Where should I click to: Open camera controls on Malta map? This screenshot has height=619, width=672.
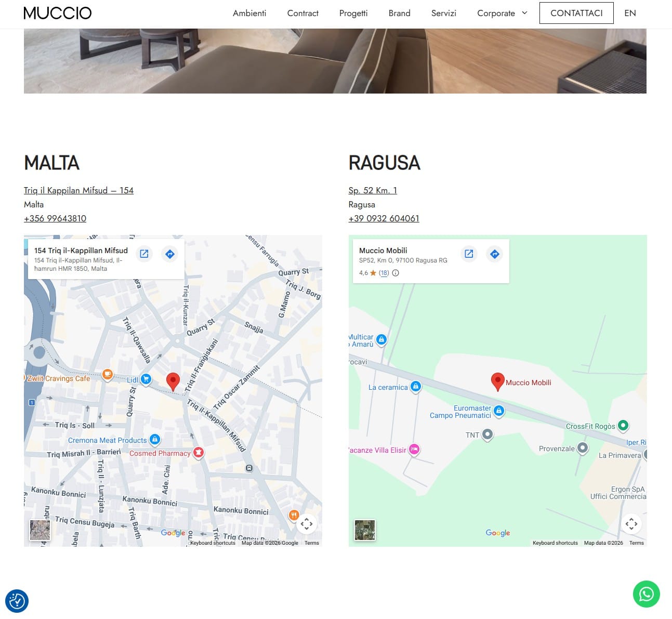pos(307,524)
